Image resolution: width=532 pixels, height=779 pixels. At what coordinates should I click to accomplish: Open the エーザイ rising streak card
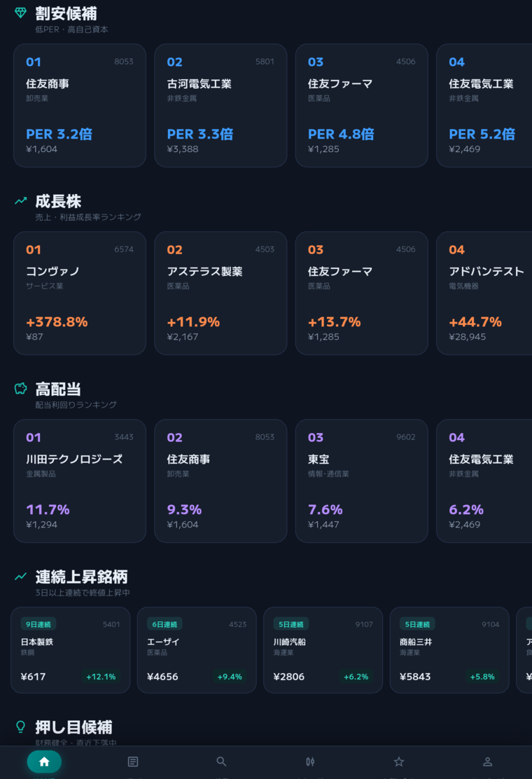click(197, 650)
